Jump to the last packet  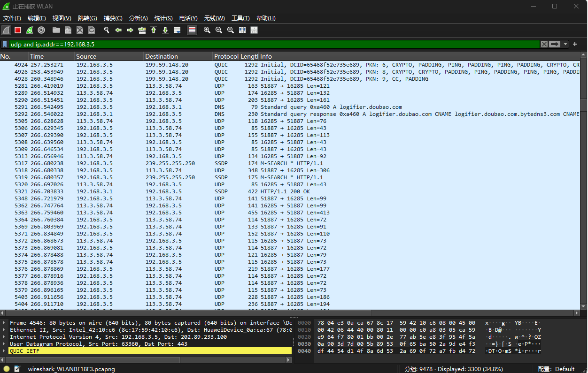tap(165, 30)
